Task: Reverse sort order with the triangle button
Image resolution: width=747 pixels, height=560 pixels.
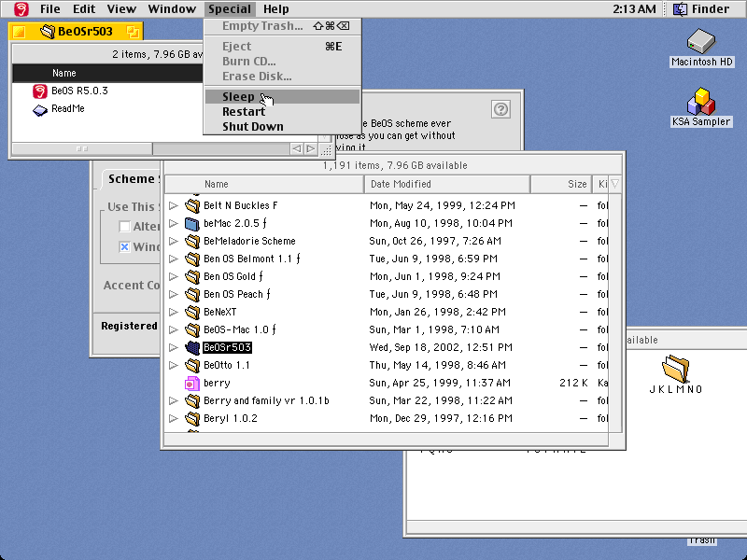Action: 615,184
